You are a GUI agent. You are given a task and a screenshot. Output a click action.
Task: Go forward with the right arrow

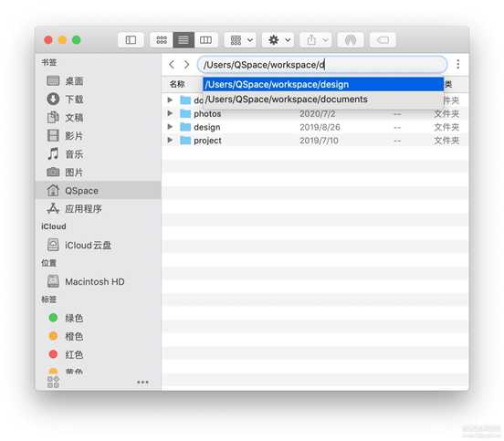[x=187, y=65]
